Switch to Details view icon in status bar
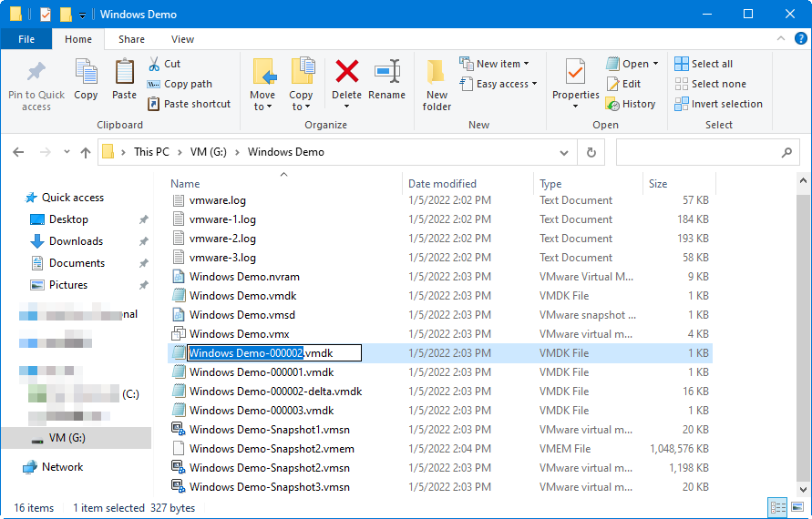The width and height of the screenshot is (812, 519). click(x=777, y=507)
